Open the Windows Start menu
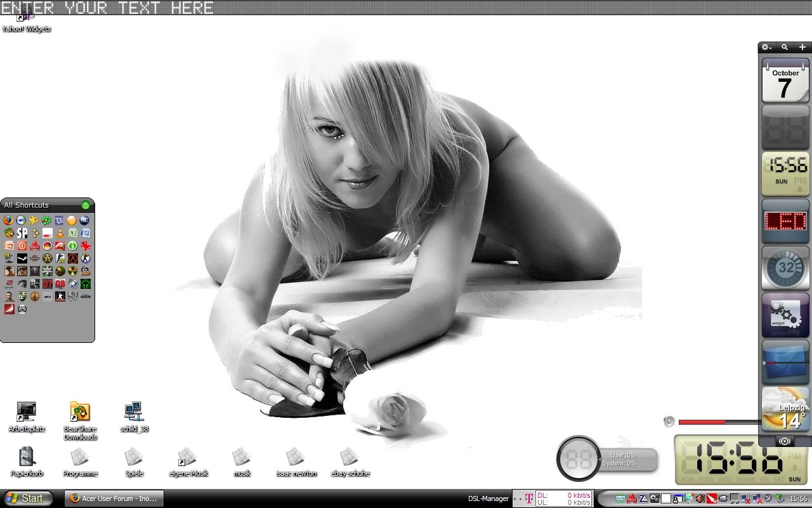This screenshot has height=508, width=812. tap(24, 498)
